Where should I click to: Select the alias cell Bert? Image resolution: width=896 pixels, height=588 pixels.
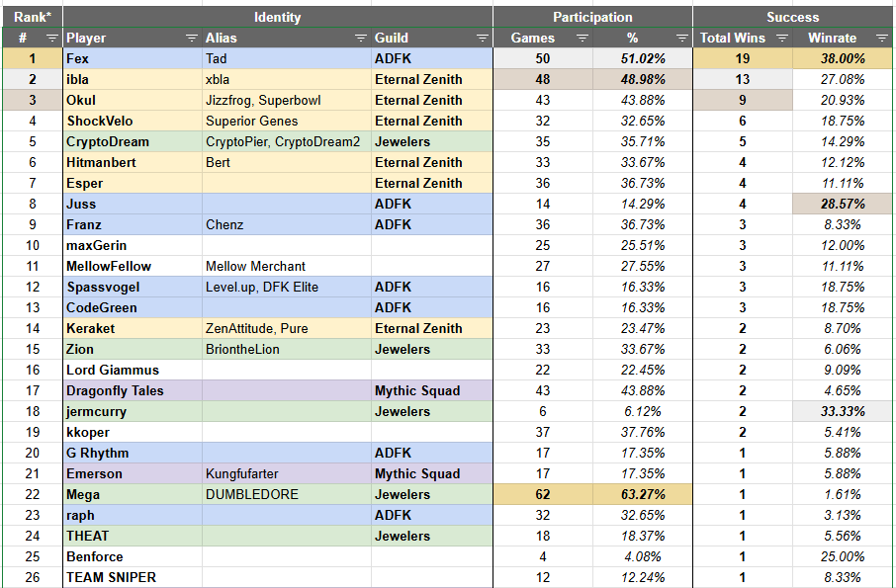tap(287, 163)
